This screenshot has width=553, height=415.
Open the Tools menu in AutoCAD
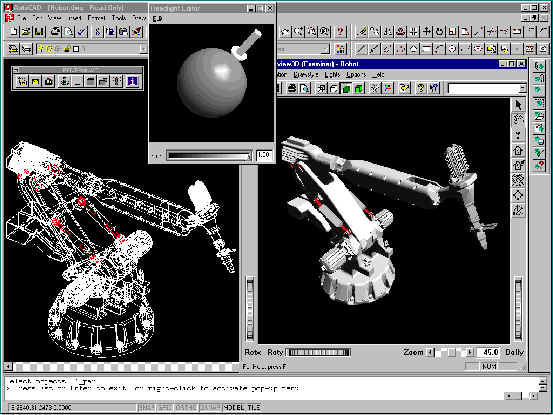118,18
